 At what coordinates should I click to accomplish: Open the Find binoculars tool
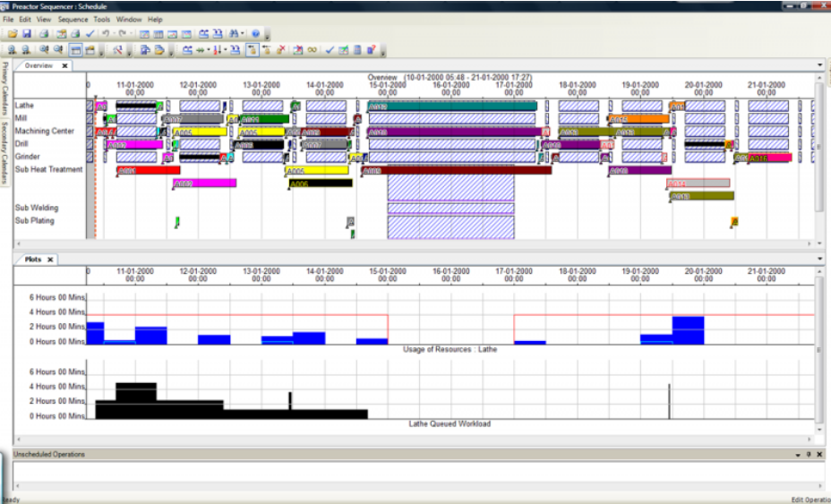pos(234,33)
